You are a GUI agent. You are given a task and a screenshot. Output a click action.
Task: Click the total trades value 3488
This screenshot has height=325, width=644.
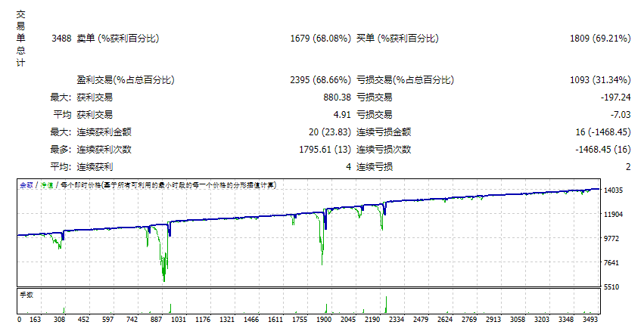tap(61, 39)
